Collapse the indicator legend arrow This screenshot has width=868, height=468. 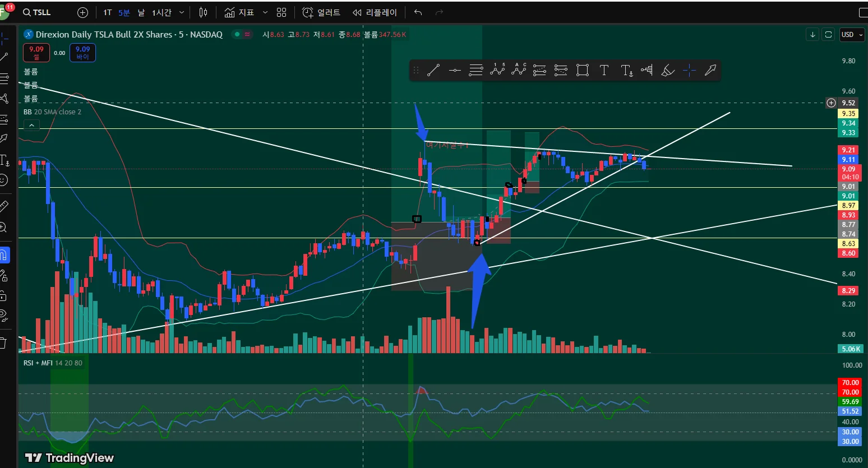point(31,125)
